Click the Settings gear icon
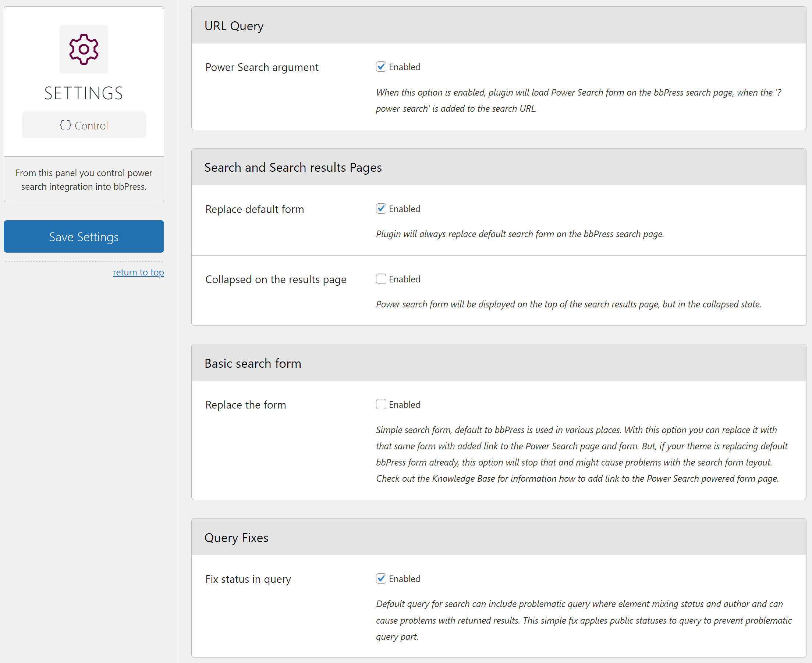The height and width of the screenshot is (663, 812). [84, 49]
